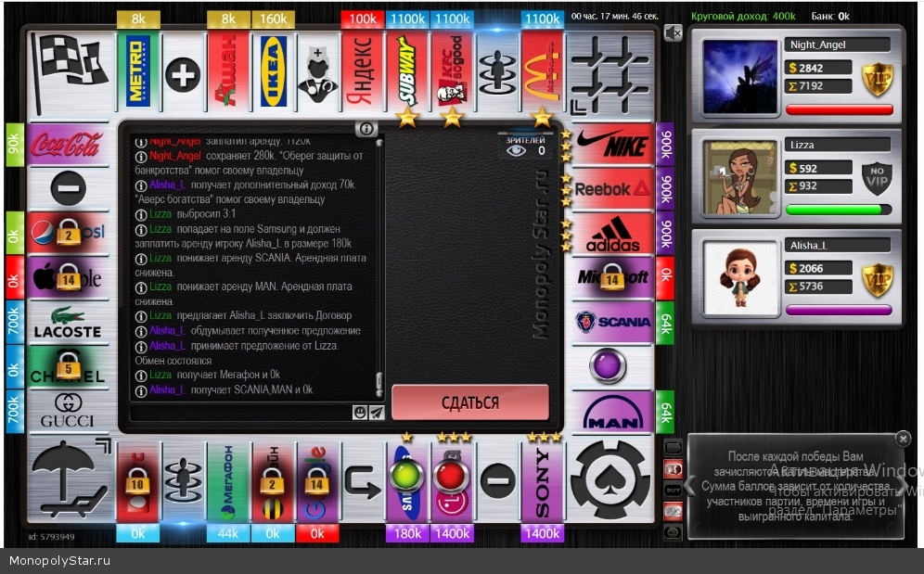Select the SONY property cell
Viewport: 924px width, 574px height.
[x=543, y=481]
